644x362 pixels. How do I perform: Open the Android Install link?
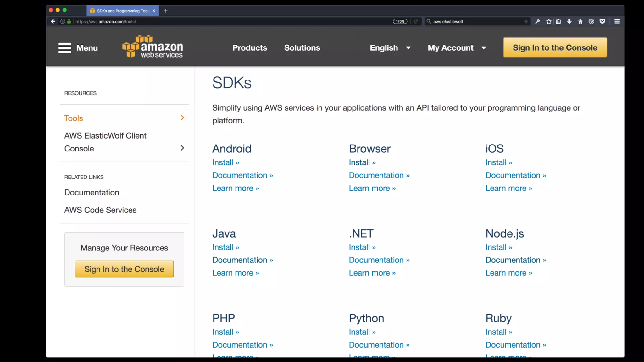226,162
